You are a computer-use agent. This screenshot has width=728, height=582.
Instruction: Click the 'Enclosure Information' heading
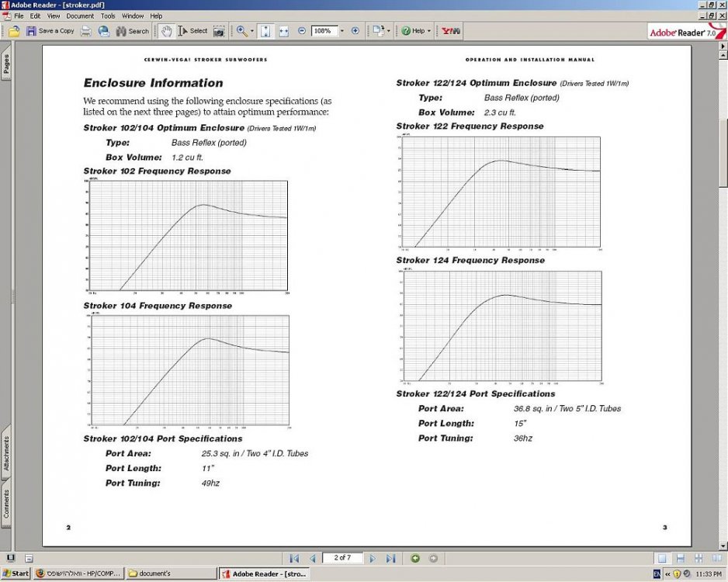[x=153, y=83]
